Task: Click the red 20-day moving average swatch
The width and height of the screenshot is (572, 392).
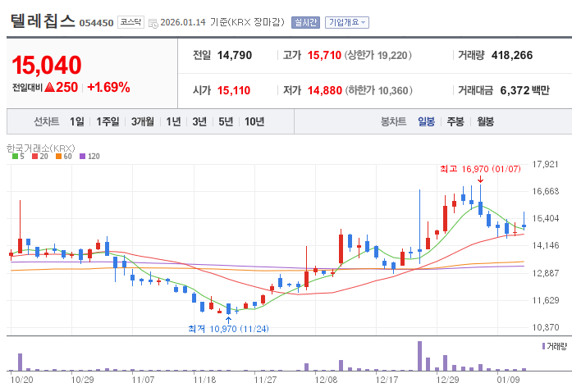Action: coord(35,156)
